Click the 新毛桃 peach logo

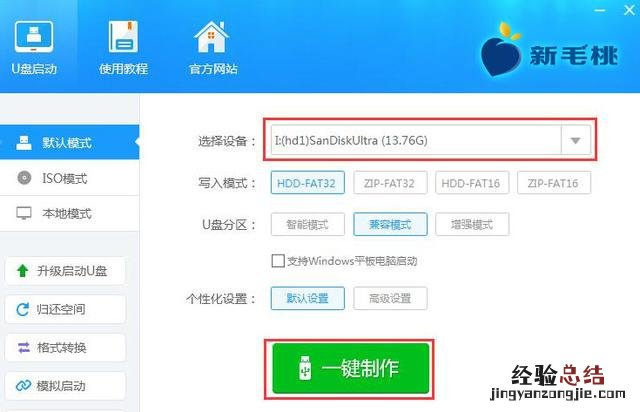(500, 50)
